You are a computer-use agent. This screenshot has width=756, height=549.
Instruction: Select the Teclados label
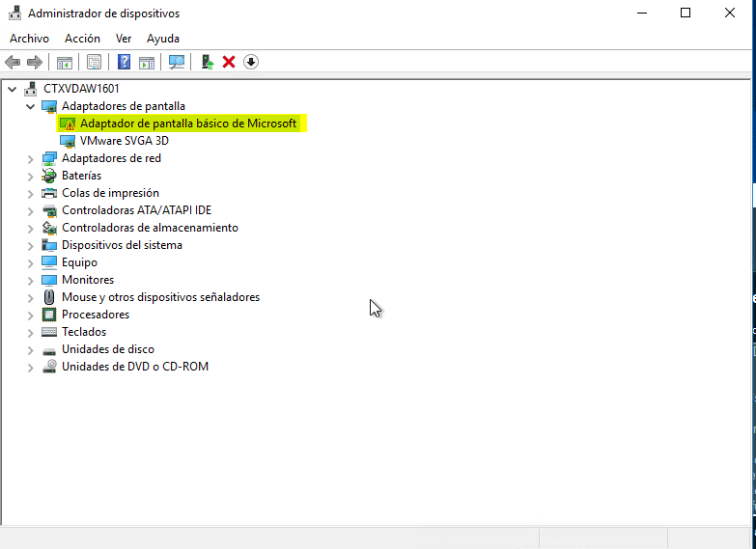click(84, 332)
